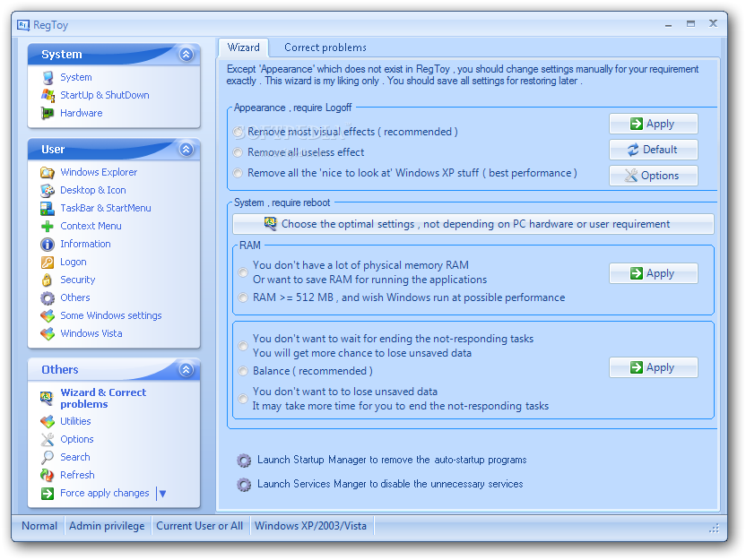
Task: Open Some Windows settings entry
Action: tap(111, 315)
